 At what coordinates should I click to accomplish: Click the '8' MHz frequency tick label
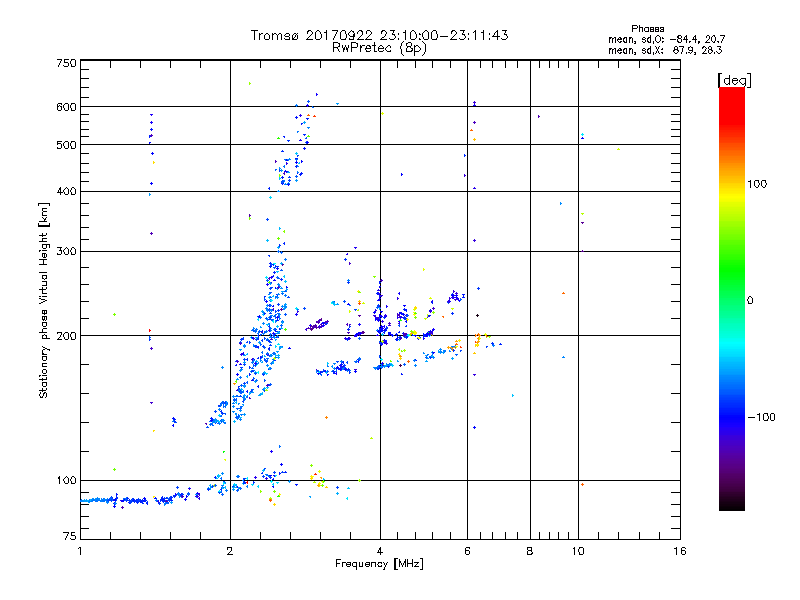(x=530, y=551)
